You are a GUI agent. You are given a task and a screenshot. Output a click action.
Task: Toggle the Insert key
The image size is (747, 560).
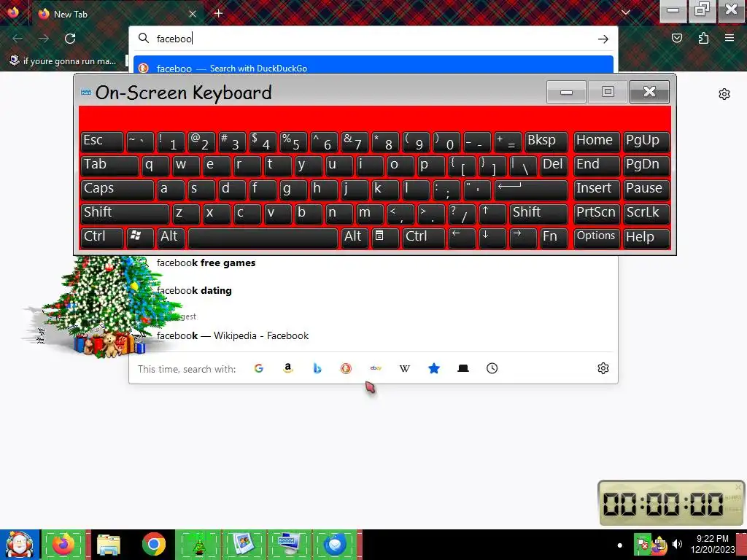[x=597, y=190]
